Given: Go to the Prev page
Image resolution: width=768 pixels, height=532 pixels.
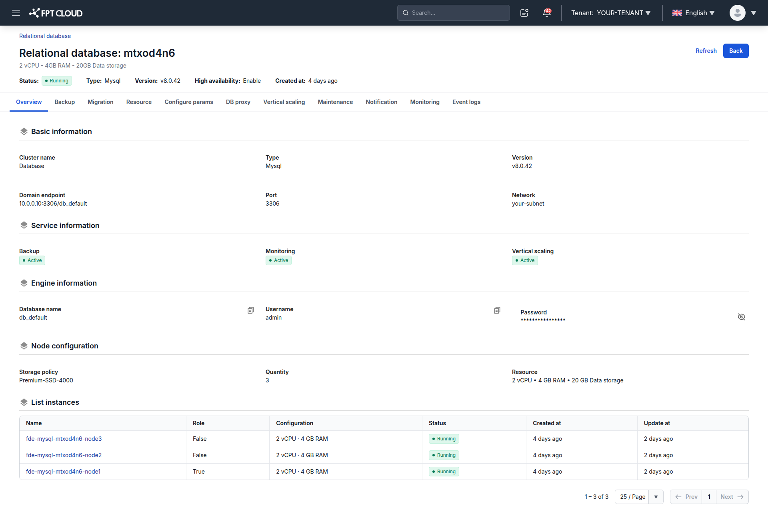Looking at the screenshot, I should pyautogui.click(x=686, y=497).
